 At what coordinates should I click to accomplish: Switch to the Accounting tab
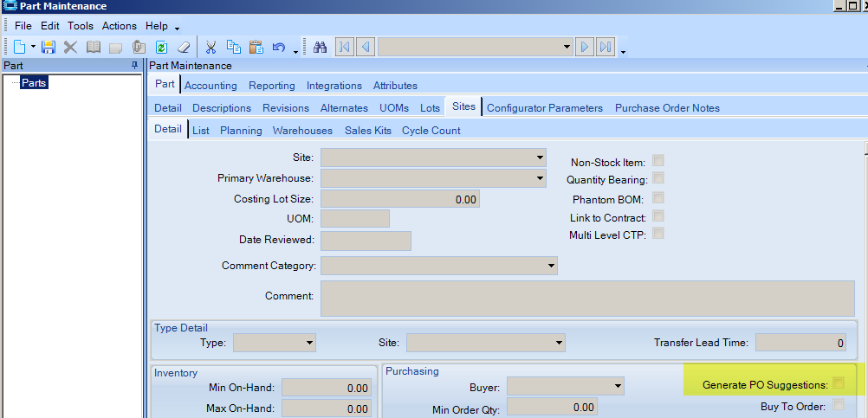pyautogui.click(x=211, y=86)
